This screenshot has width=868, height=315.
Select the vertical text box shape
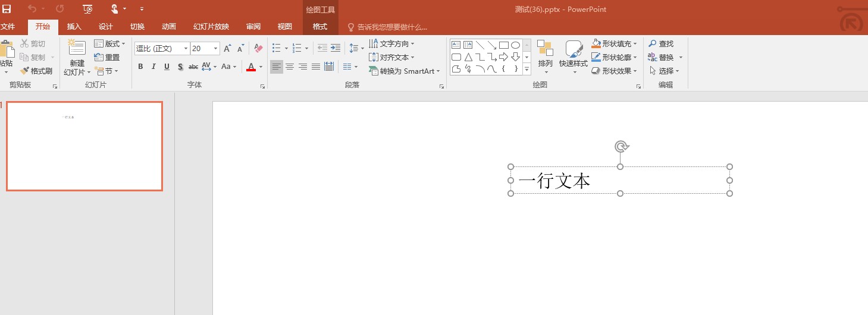tap(468, 45)
